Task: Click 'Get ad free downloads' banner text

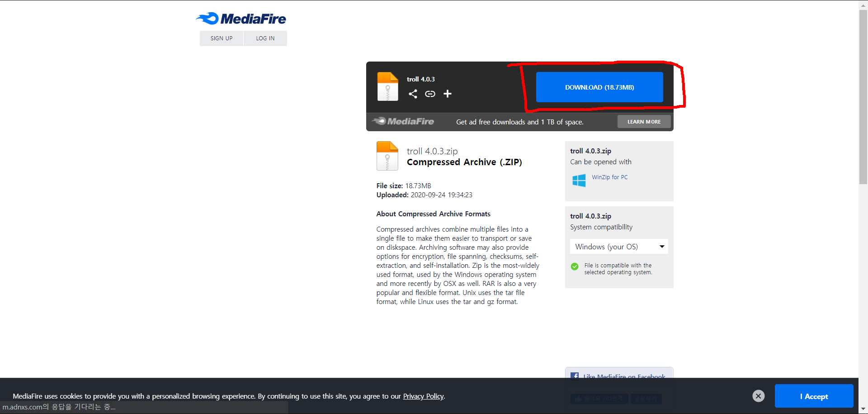Action: (520, 122)
